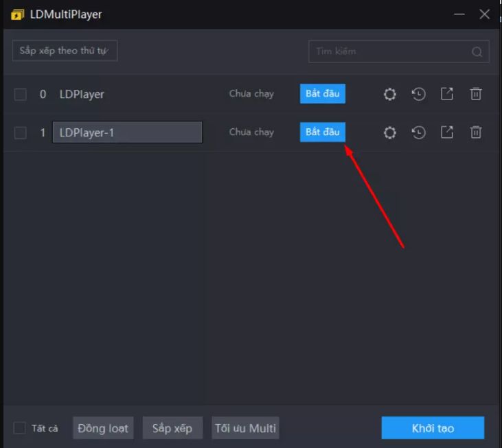Click index number 1 in list
502x448 pixels.
(x=43, y=132)
